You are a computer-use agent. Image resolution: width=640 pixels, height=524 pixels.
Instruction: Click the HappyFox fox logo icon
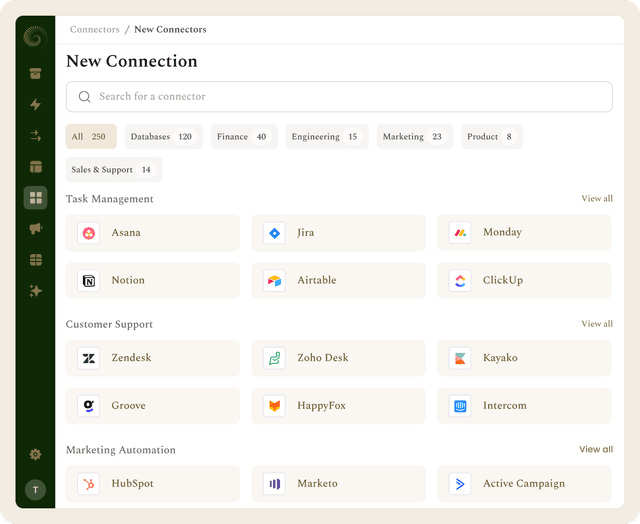point(274,406)
